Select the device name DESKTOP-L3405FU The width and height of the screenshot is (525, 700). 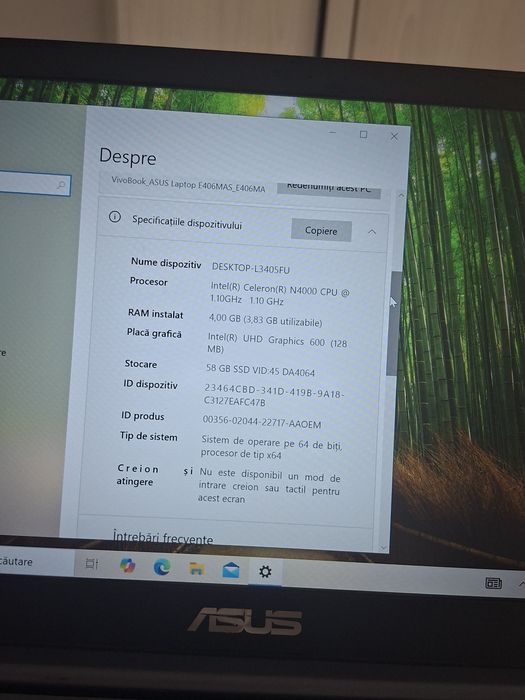pyautogui.click(x=250, y=268)
